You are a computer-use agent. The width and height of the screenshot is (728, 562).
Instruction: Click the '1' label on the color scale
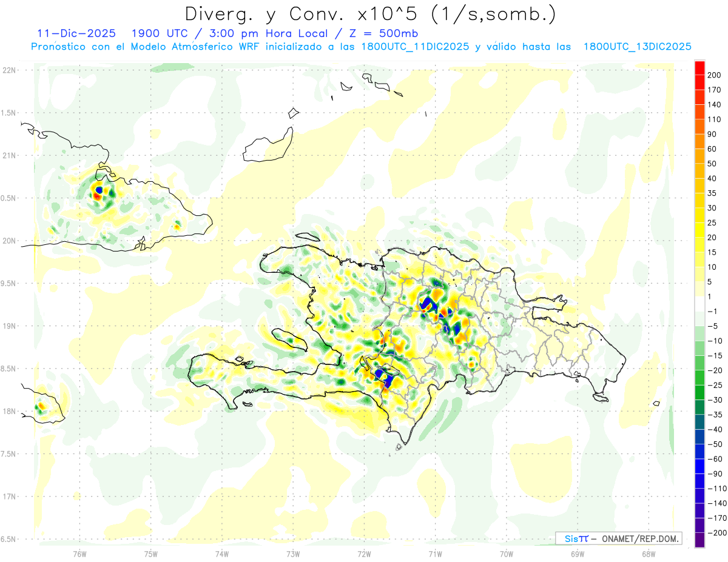point(711,296)
